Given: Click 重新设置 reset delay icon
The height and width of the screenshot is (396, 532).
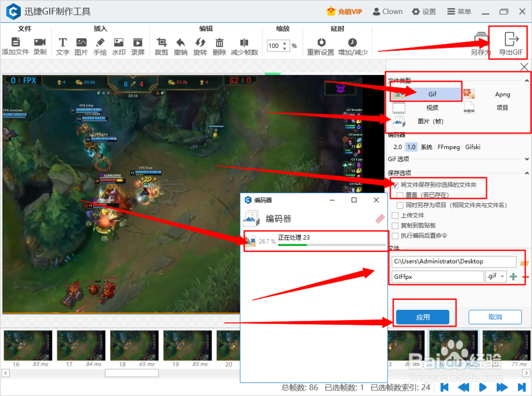Looking at the screenshot, I should 321,43.
